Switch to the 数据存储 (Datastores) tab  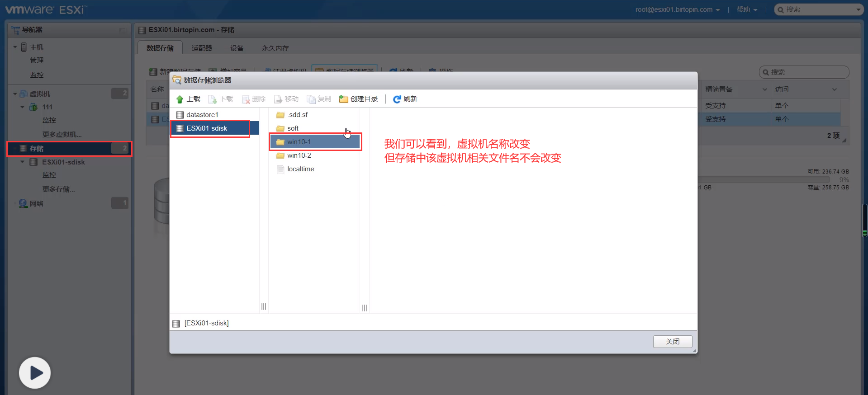tap(160, 48)
